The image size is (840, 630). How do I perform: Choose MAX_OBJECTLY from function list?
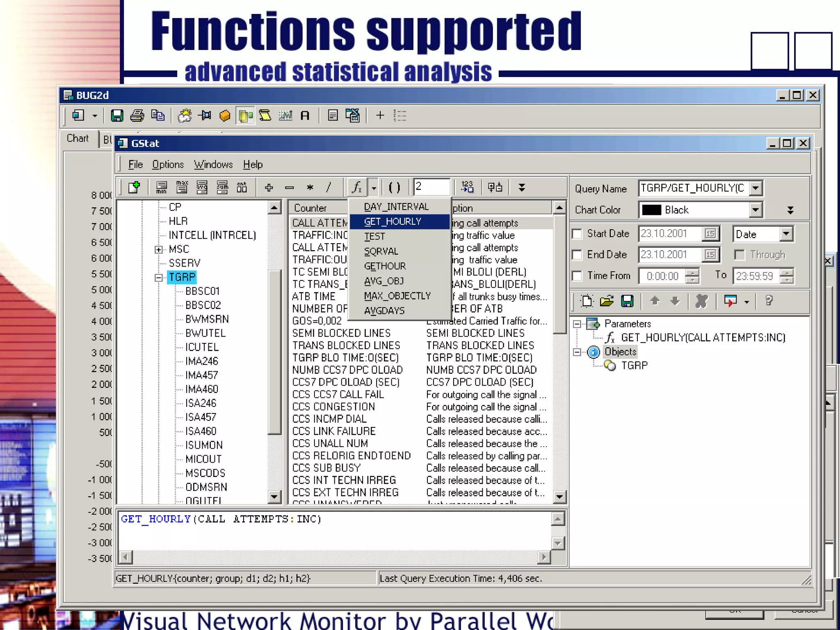tap(400, 296)
